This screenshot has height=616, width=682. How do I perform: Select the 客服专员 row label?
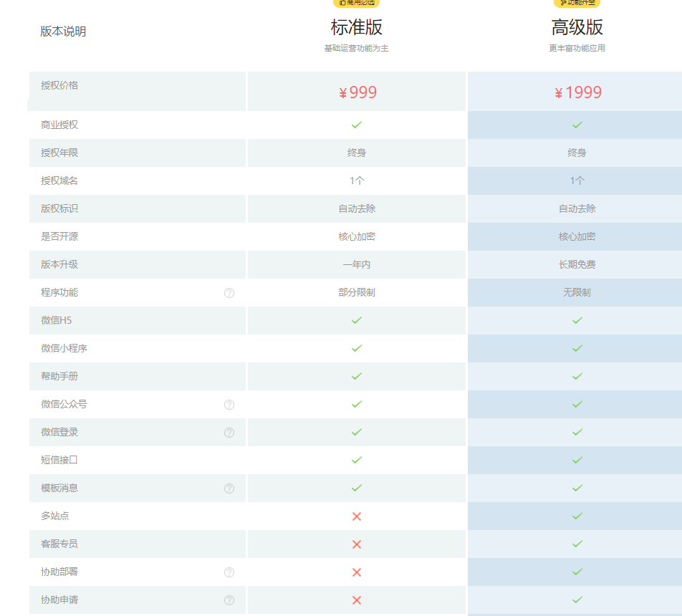[59, 544]
